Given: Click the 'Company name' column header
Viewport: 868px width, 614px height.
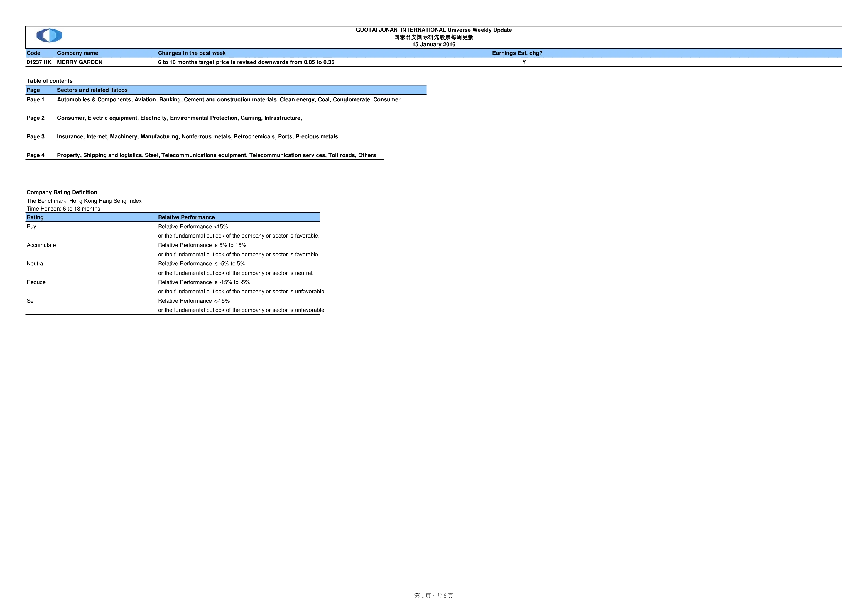Looking at the screenshot, I should 77,53.
